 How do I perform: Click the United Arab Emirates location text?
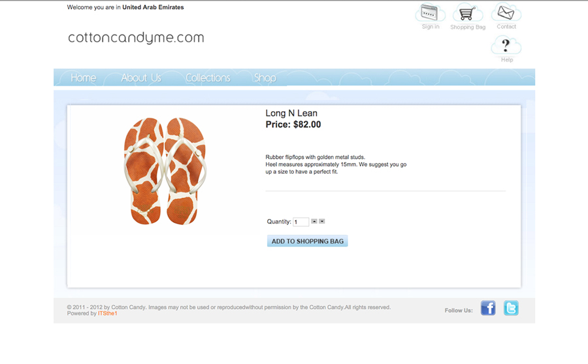(x=153, y=8)
